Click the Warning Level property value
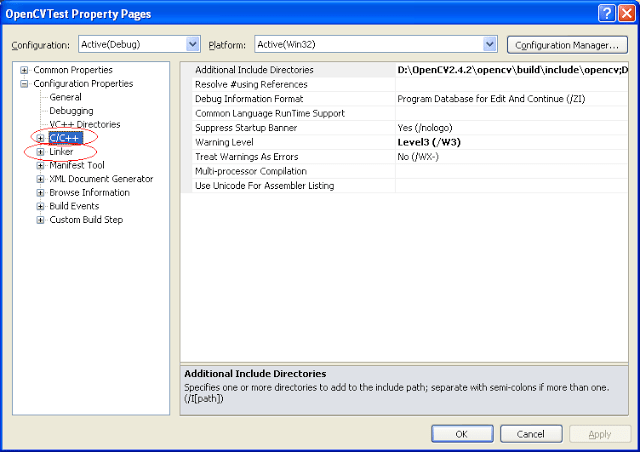 pyautogui.click(x=429, y=142)
